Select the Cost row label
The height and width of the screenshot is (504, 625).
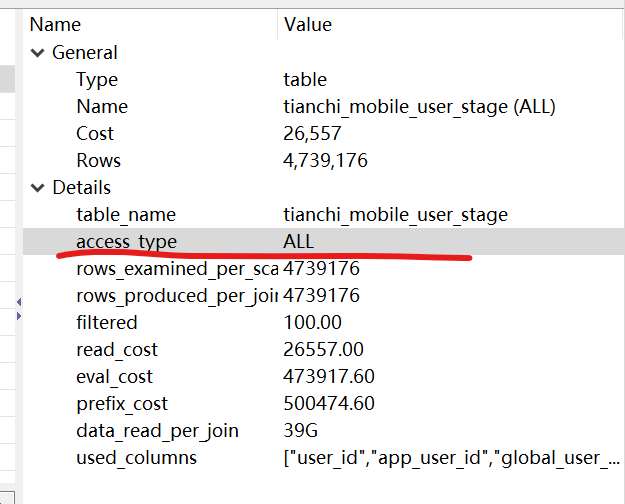pos(95,134)
